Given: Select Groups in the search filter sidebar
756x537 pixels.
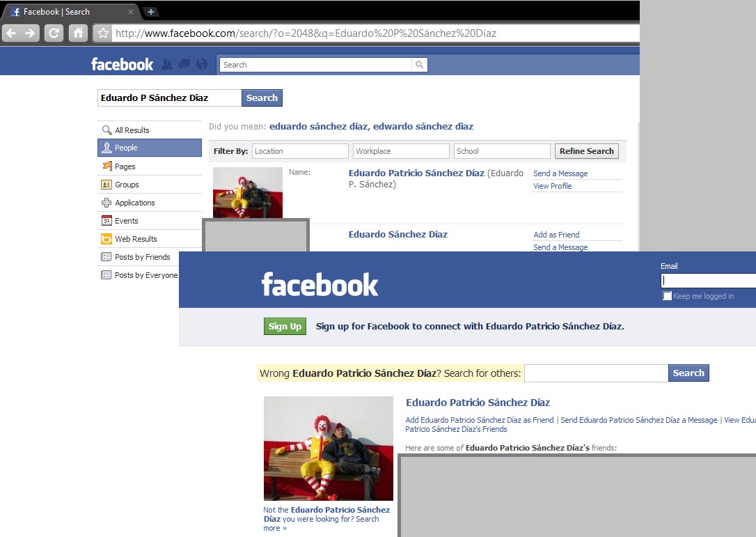Looking at the screenshot, I should tap(127, 185).
